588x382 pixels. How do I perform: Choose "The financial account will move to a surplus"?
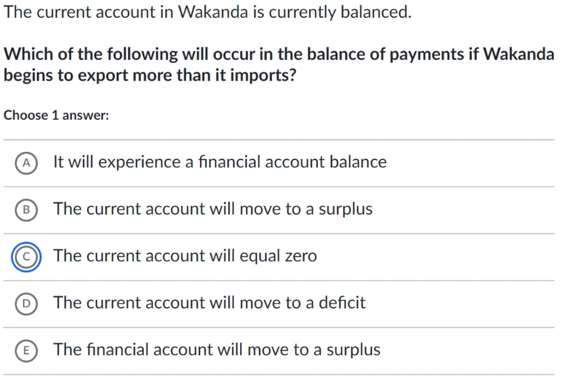click(217, 349)
